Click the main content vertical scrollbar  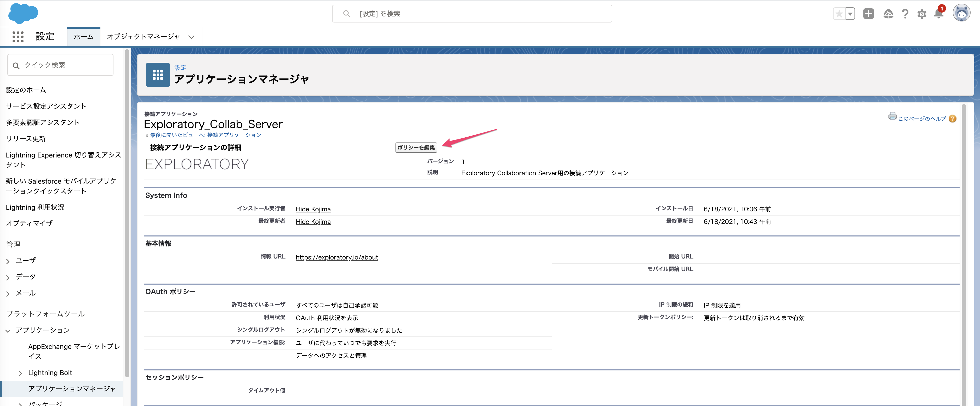point(963,255)
